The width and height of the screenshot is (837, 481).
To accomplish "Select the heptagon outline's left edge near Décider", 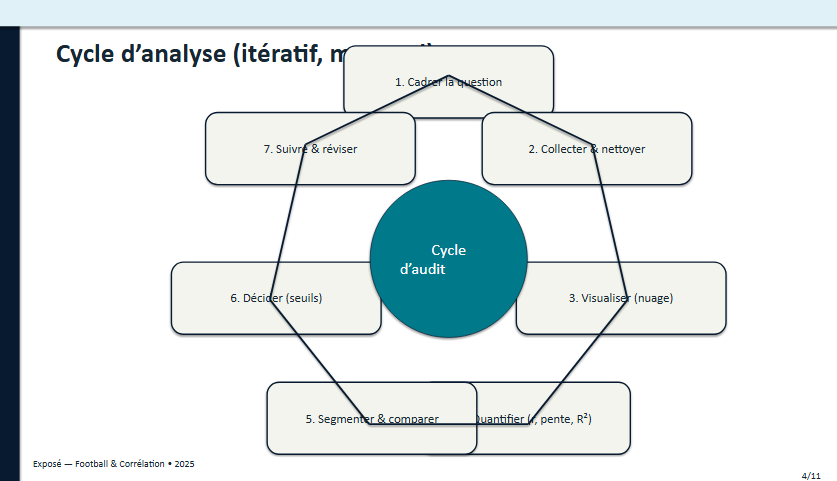I will (x=284, y=224).
